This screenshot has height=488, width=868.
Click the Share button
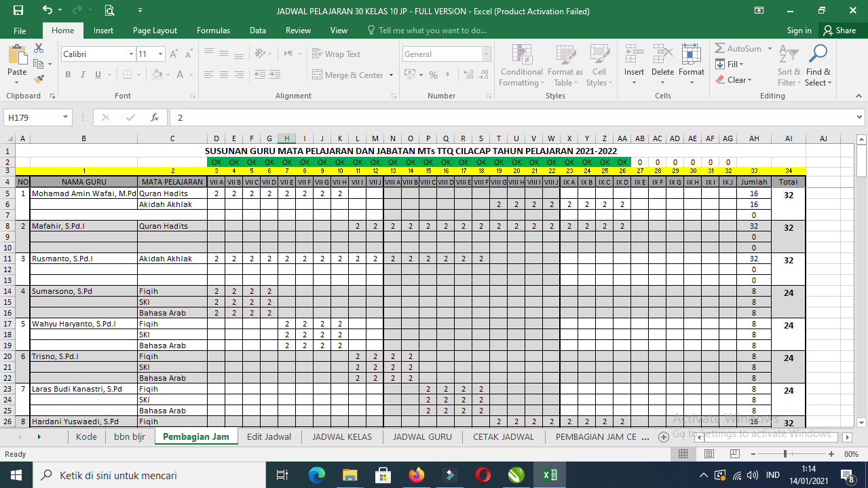839,31
